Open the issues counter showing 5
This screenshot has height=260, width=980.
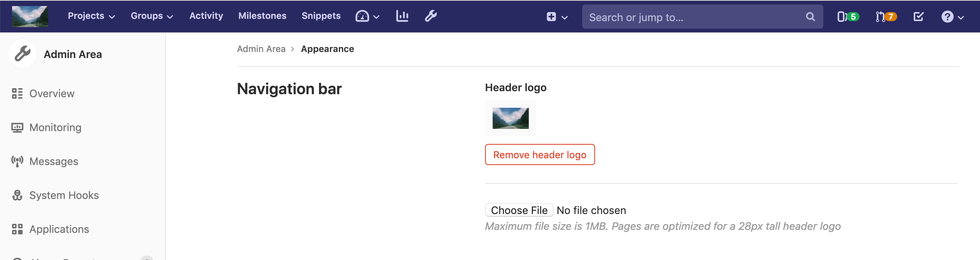tap(847, 17)
